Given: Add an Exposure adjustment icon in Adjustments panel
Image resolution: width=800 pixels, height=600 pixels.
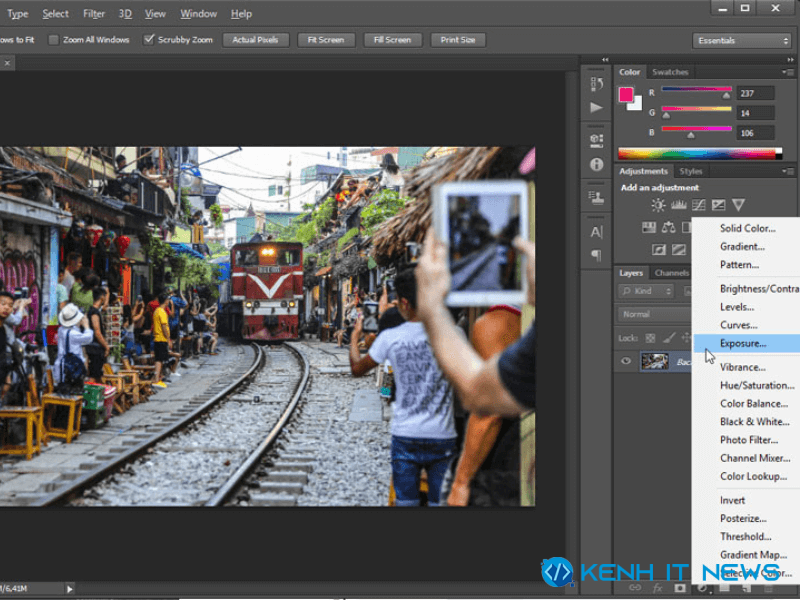Looking at the screenshot, I should pyautogui.click(x=718, y=205).
